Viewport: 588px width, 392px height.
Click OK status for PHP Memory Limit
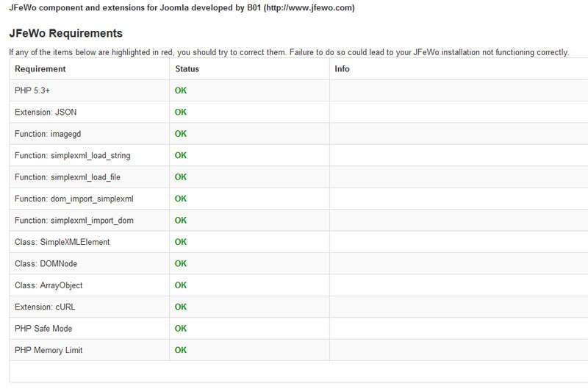point(180,350)
